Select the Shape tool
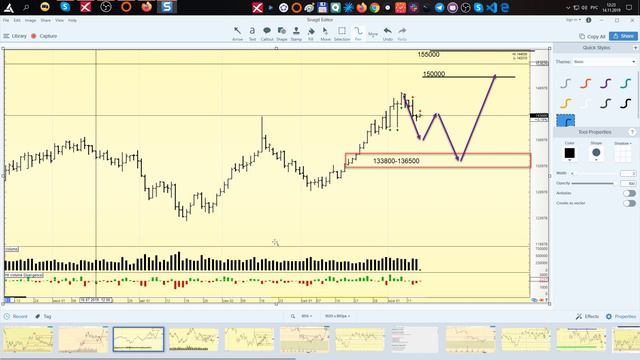 282,33
